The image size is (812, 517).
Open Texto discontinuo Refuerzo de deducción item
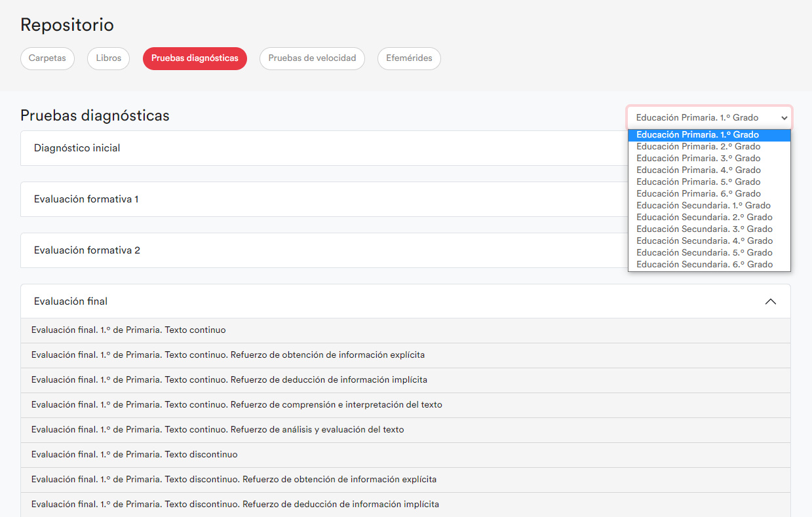coord(235,505)
